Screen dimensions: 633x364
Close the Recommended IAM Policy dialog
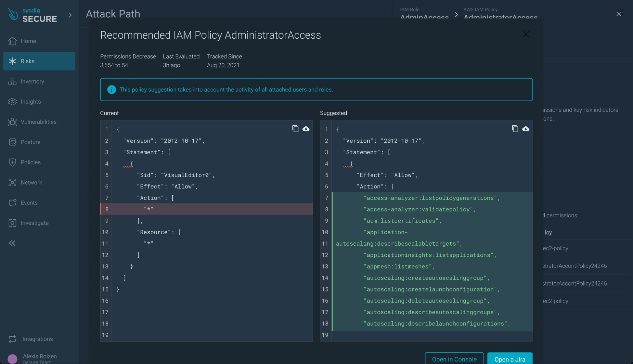[526, 34]
